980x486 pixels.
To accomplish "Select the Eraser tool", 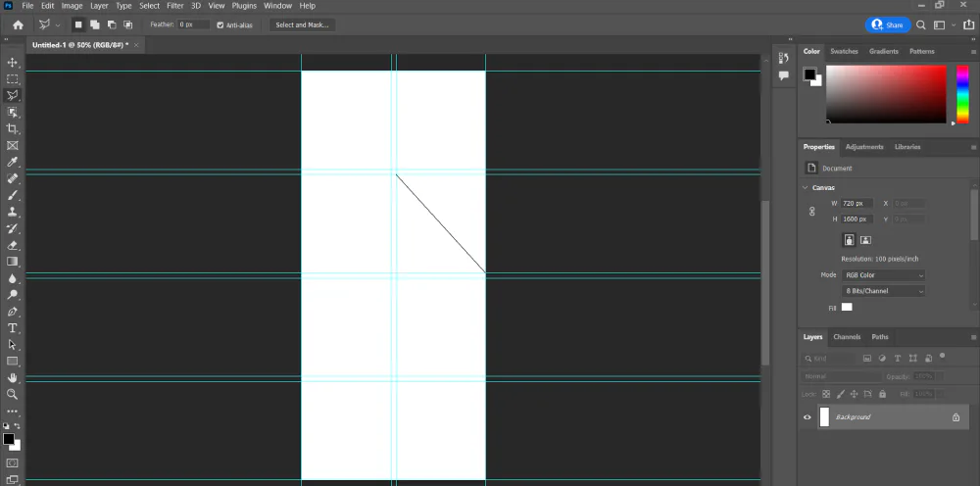I will (13, 245).
